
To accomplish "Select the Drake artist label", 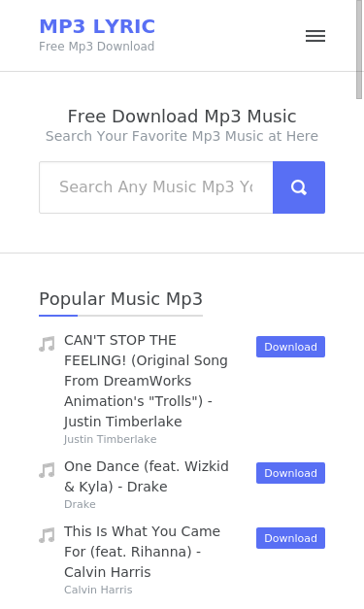I will pos(80,504).
